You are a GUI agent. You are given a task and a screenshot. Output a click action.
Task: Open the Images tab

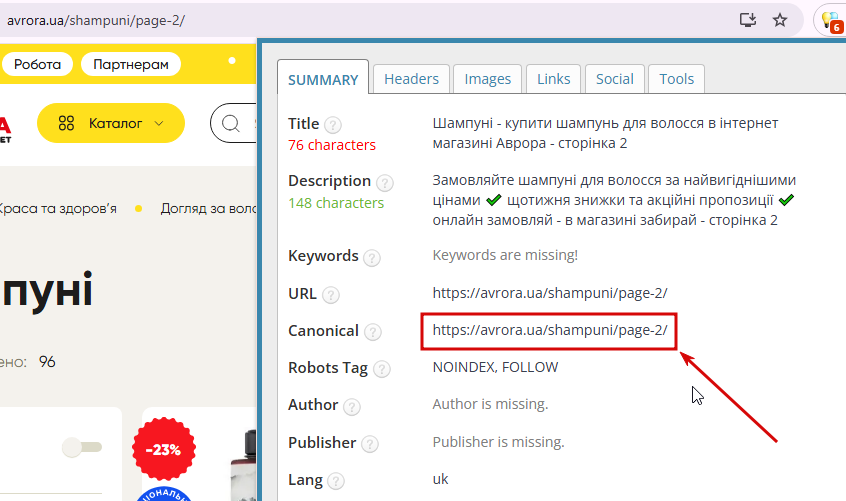tap(488, 79)
